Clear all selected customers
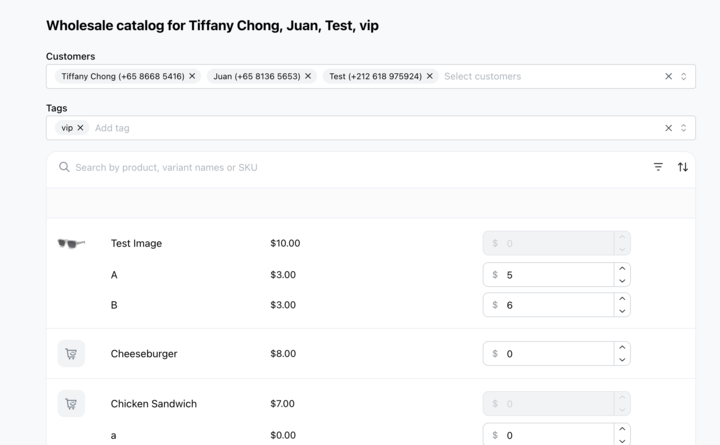Viewport: 720px width, 445px height. point(669,76)
